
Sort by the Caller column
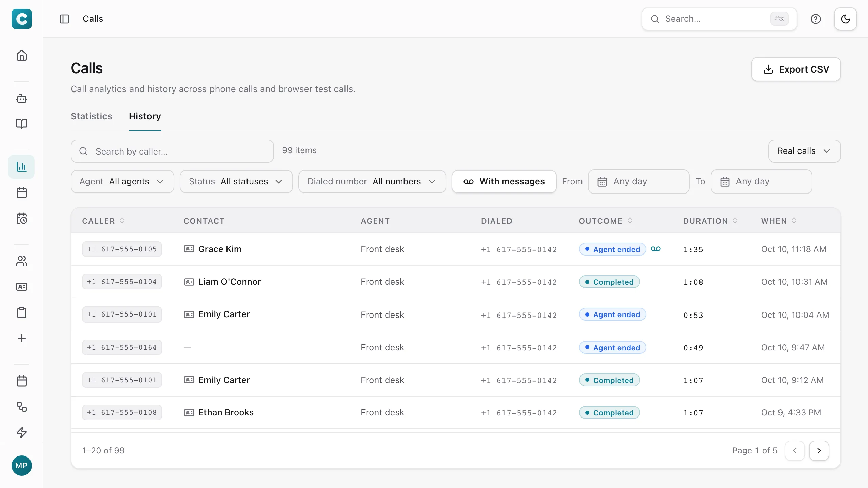103,221
